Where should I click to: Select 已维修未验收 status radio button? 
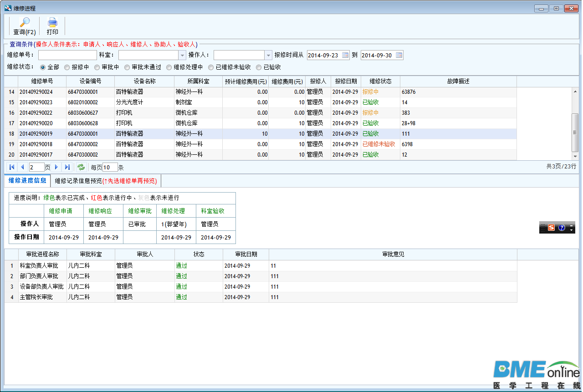tap(211, 67)
